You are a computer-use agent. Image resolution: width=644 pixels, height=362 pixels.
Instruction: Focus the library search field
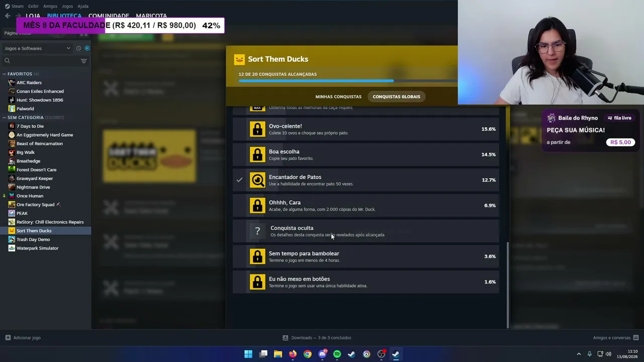tap(40, 61)
